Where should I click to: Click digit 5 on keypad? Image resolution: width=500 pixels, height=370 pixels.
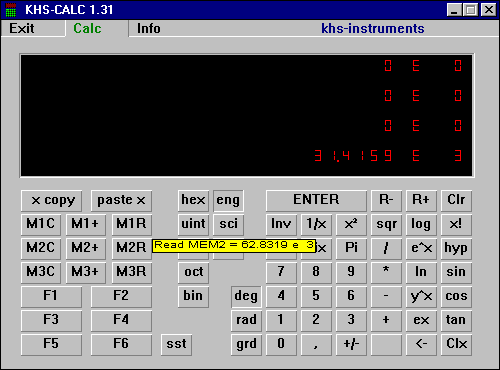point(316,296)
